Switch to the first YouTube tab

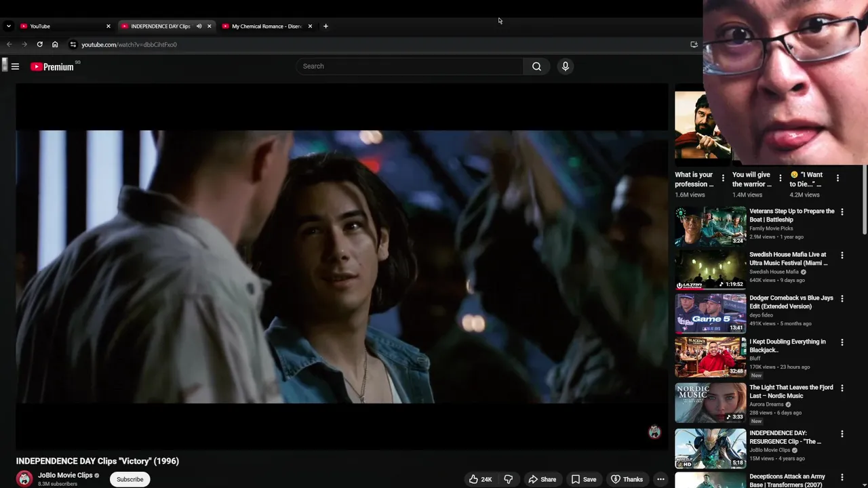point(65,26)
